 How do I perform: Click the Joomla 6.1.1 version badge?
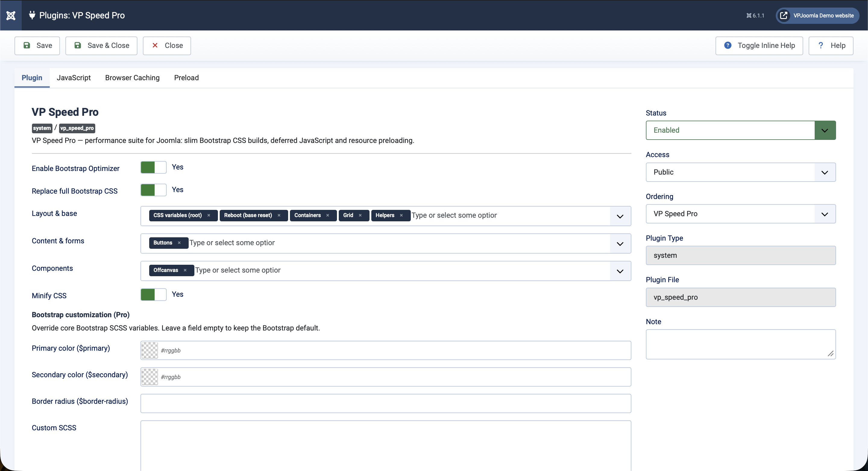click(x=755, y=15)
